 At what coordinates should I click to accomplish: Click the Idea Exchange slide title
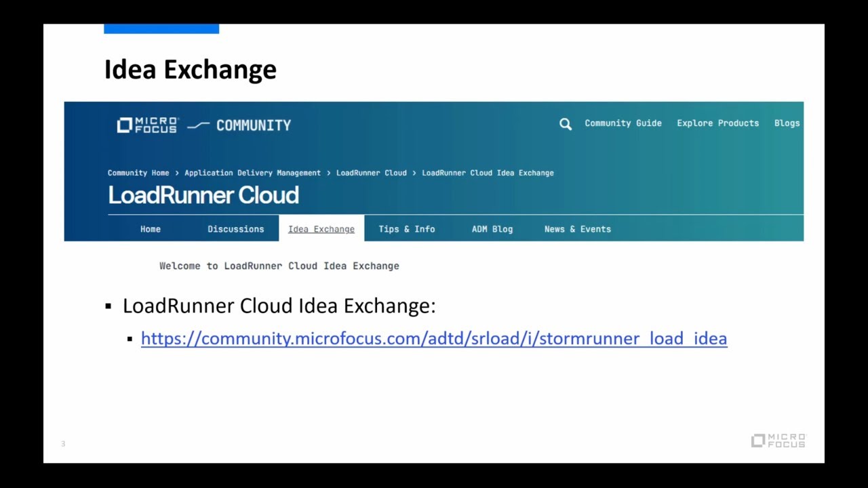tap(190, 69)
